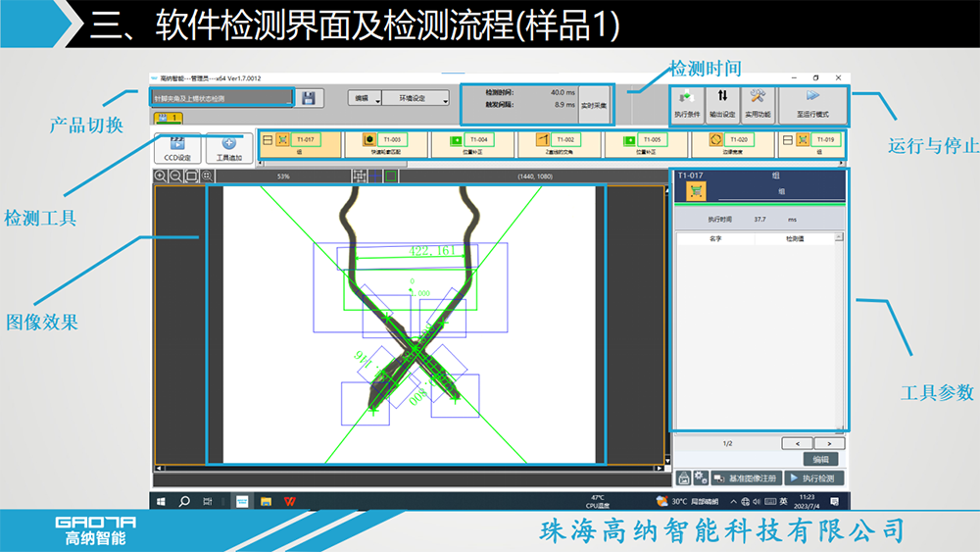Select product name field 针脚夹角及上锡状态检测
The height and width of the screenshot is (552, 980).
coord(220,98)
